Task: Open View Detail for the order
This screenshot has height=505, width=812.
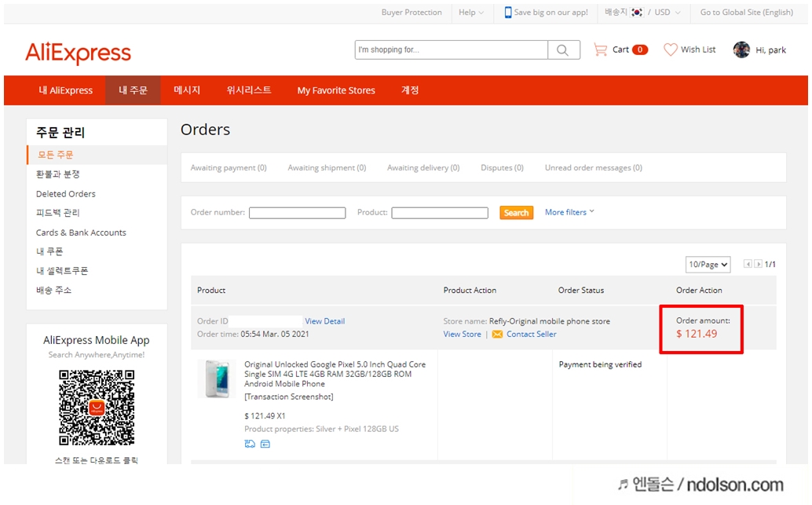Action: 324,321
